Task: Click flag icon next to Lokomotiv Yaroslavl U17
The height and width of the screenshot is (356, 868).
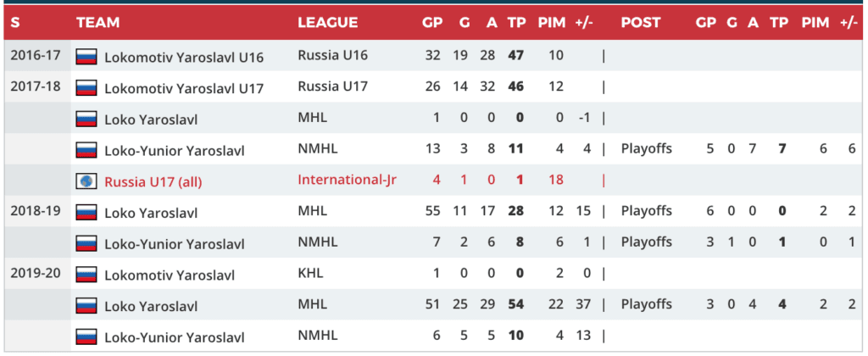Action: tap(86, 87)
